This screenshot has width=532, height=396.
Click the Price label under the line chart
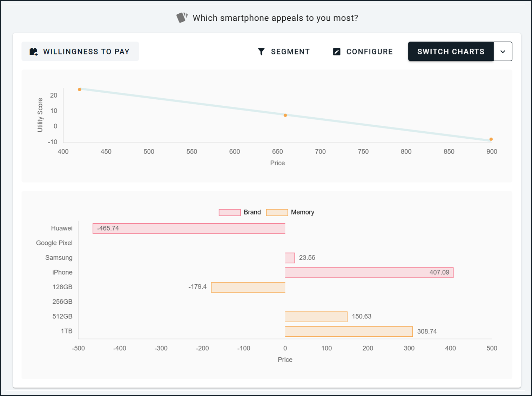[x=277, y=163]
